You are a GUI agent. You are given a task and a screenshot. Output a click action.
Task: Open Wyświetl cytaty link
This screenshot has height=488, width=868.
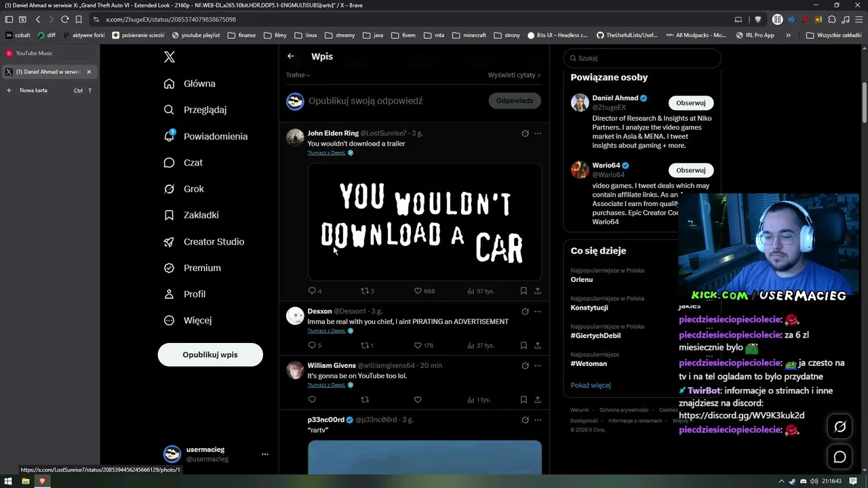click(514, 75)
